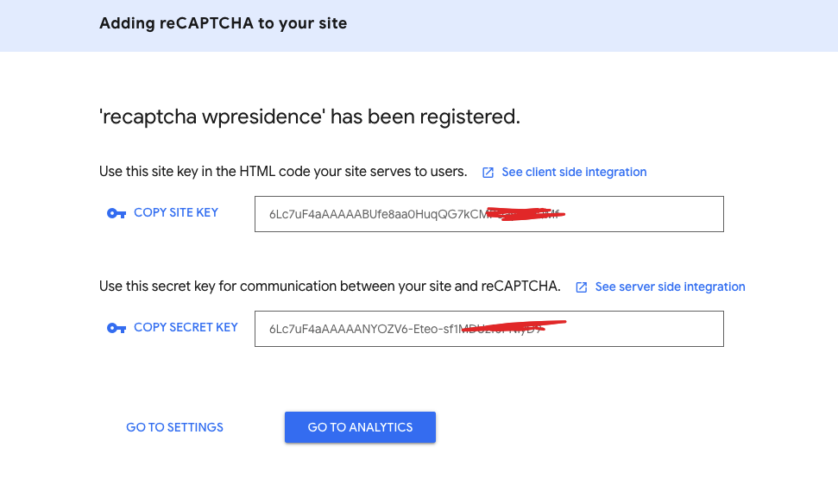
Task: Open the See client side integration link
Action: click(574, 172)
